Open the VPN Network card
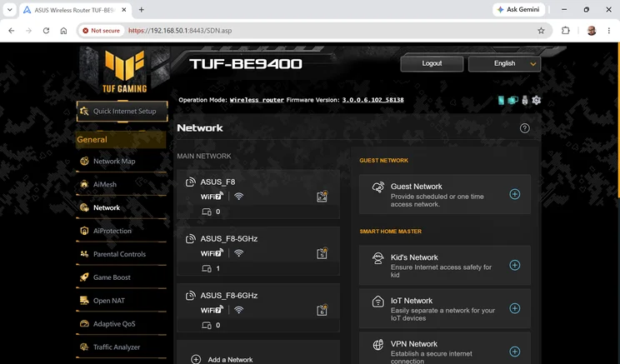The image size is (620, 364). click(x=445, y=348)
